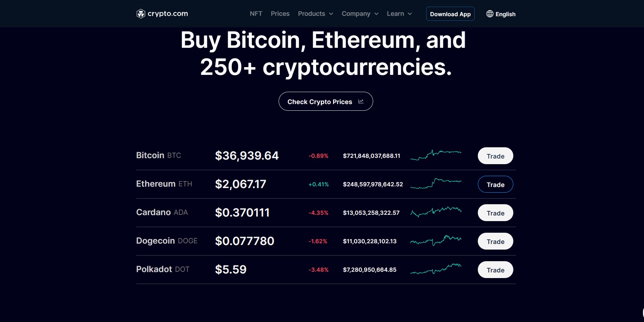
Task: Open the Dogecoin sparkline price chart
Action: [x=436, y=240]
